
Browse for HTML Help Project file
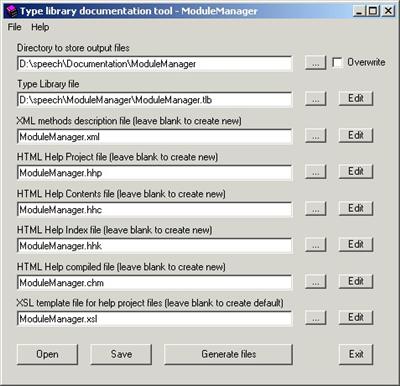pyautogui.click(x=315, y=172)
